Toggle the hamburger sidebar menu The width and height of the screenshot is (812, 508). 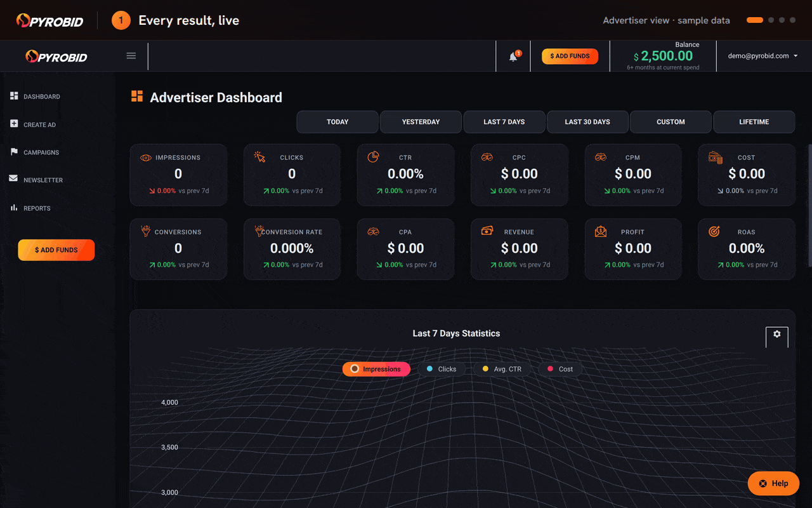click(131, 56)
